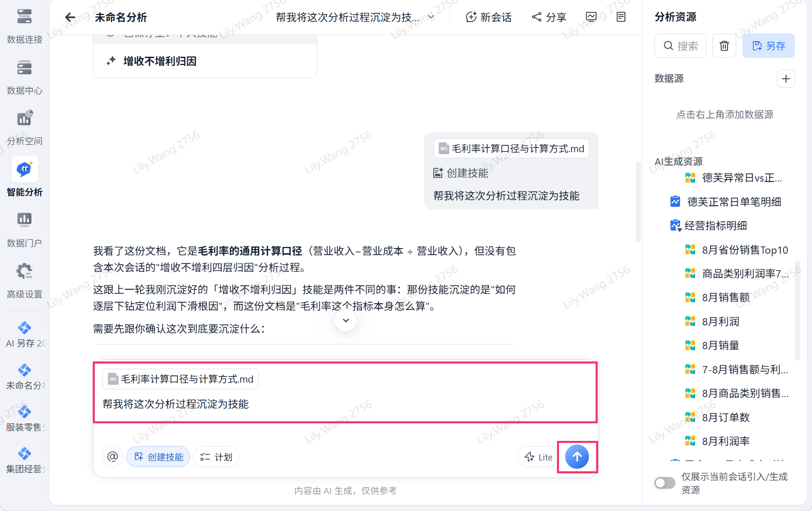Open the 8月省份销售Top10 resource
The image size is (812, 511).
(x=737, y=250)
